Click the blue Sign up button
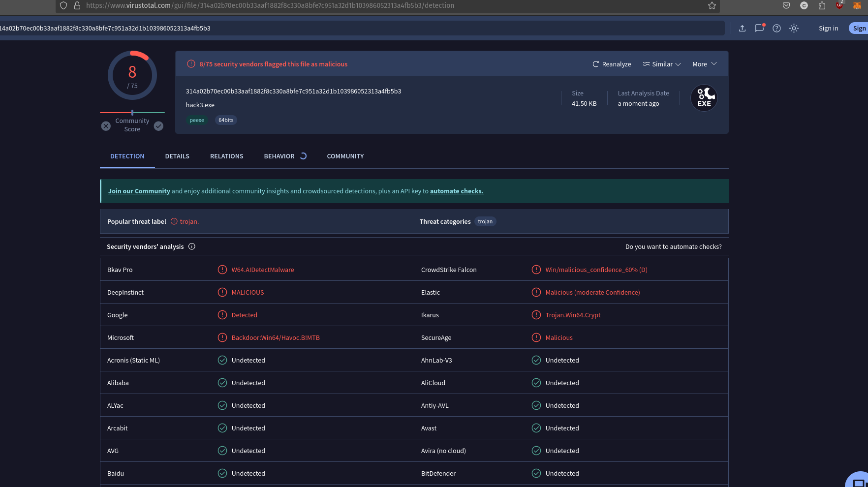Viewport: 868px width, 487px height. [859, 29]
